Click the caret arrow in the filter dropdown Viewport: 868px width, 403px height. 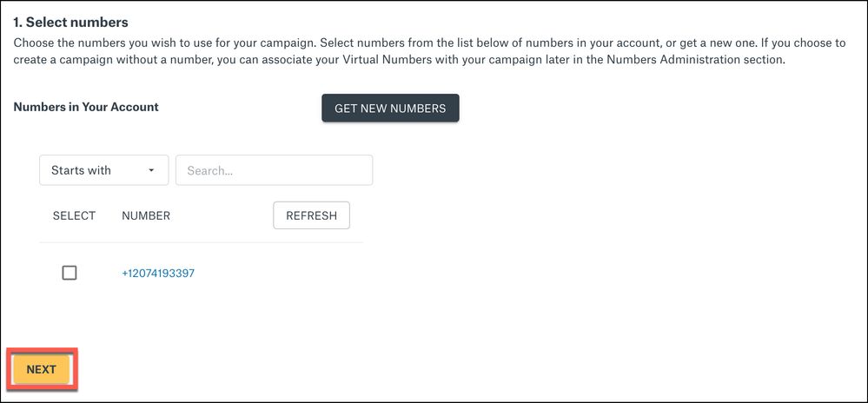(x=151, y=170)
